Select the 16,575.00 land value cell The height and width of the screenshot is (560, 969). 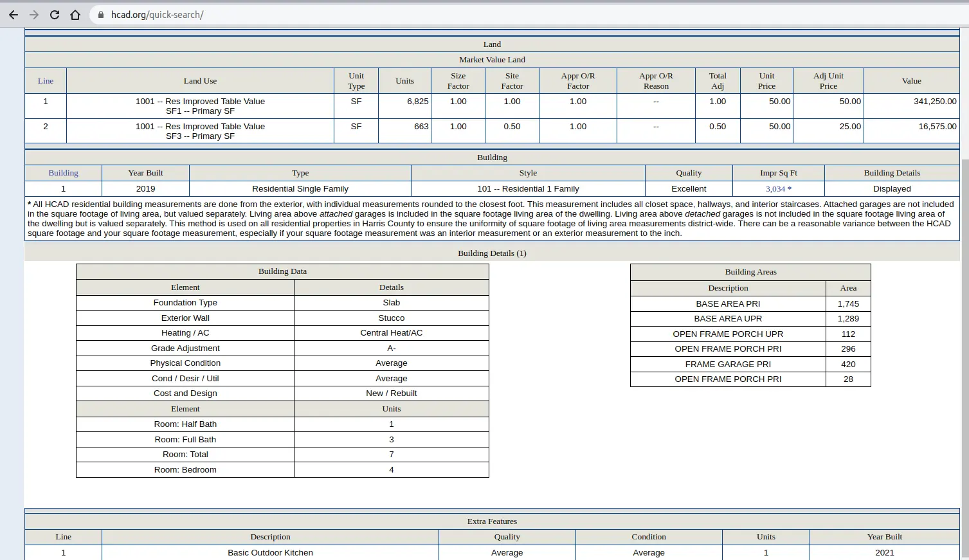click(x=911, y=131)
